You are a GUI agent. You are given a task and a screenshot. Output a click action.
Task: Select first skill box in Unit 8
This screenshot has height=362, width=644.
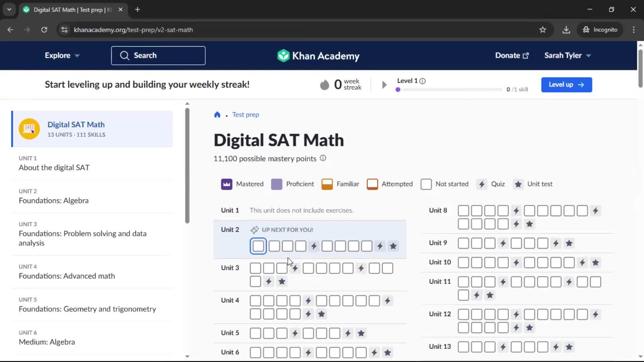[x=463, y=211]
